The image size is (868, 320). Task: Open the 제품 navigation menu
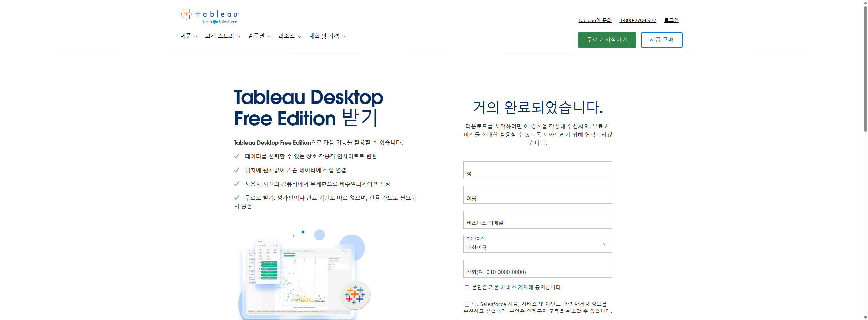(189, 36)
